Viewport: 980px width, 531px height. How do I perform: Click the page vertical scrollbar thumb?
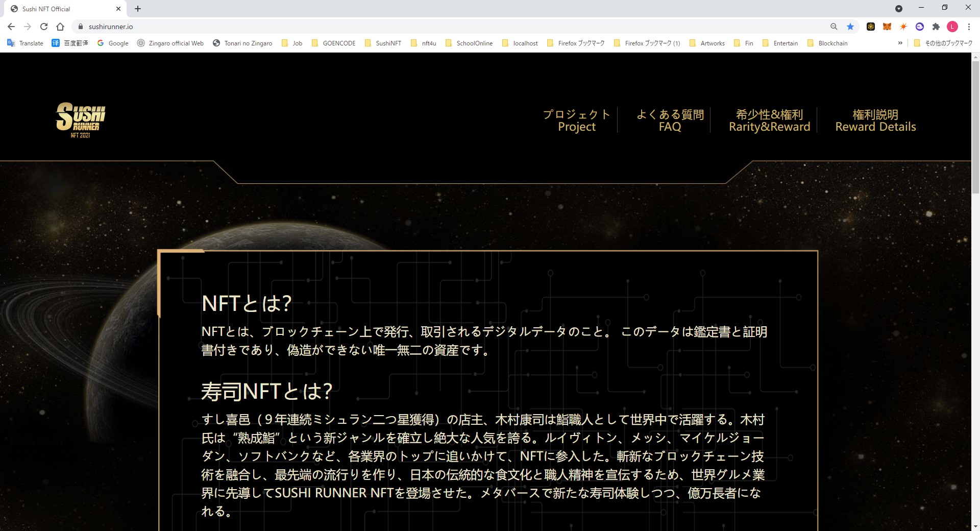pos(975,127)
